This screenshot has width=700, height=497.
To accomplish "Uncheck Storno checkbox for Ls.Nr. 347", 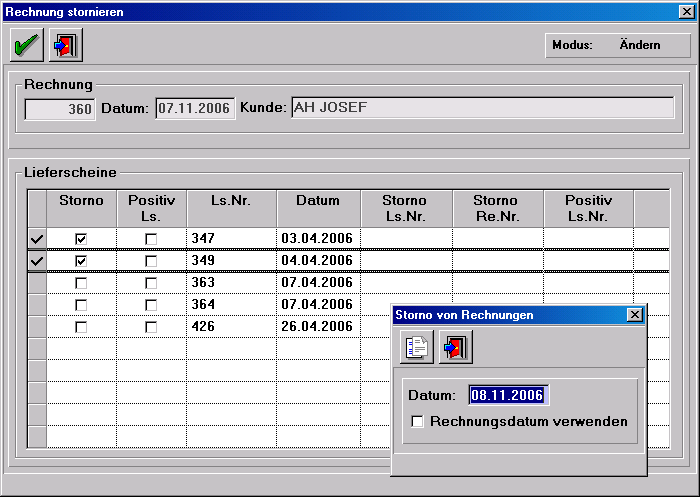I will click(81, 238).
